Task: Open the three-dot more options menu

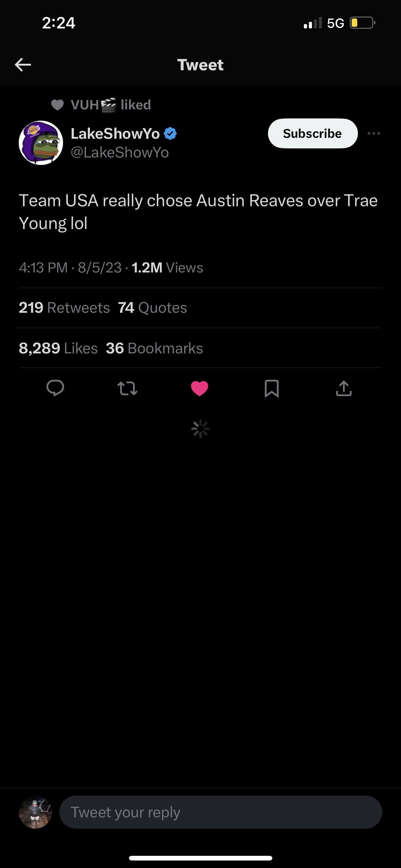Action: [x=374, y=133]
